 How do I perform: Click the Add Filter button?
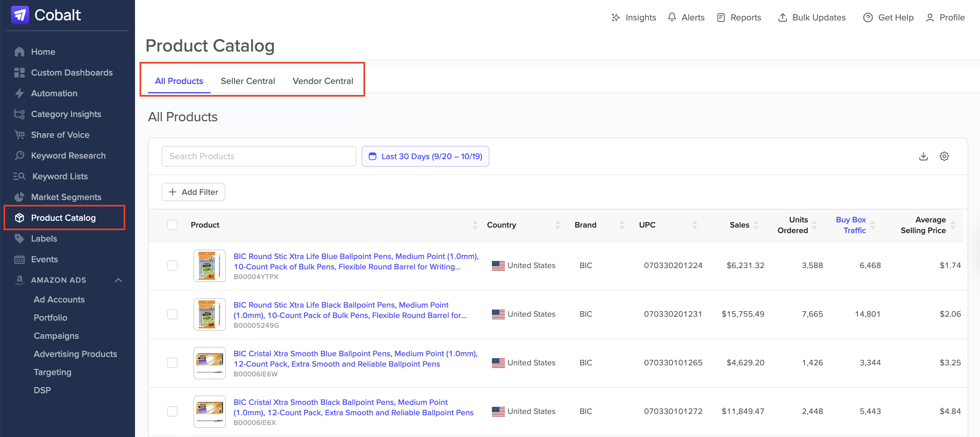[x=193, y=192]
